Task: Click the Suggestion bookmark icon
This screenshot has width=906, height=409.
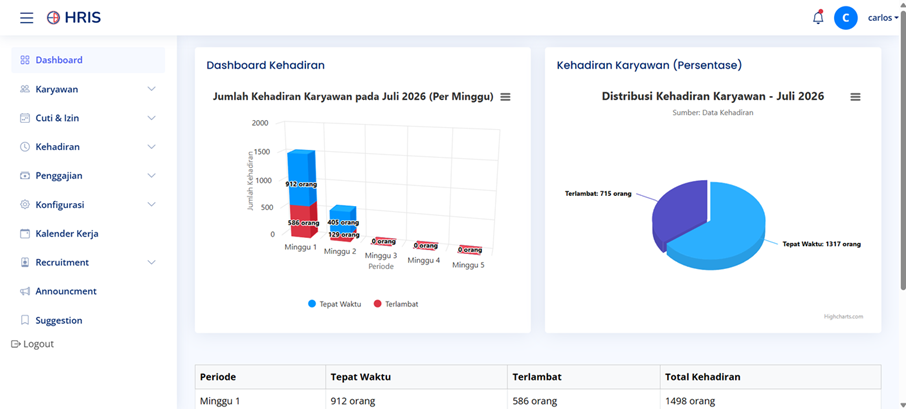Action: pyautogui.click(x=24, y=321)
